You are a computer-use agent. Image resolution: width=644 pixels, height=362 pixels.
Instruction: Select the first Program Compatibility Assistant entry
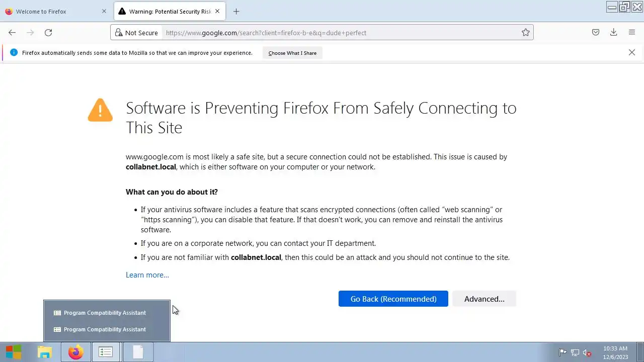click(105, 313)
